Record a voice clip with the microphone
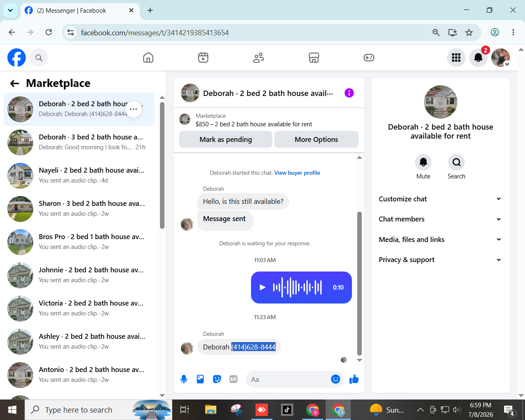Viewport: 525px width, 420px height. click(184, 379)
